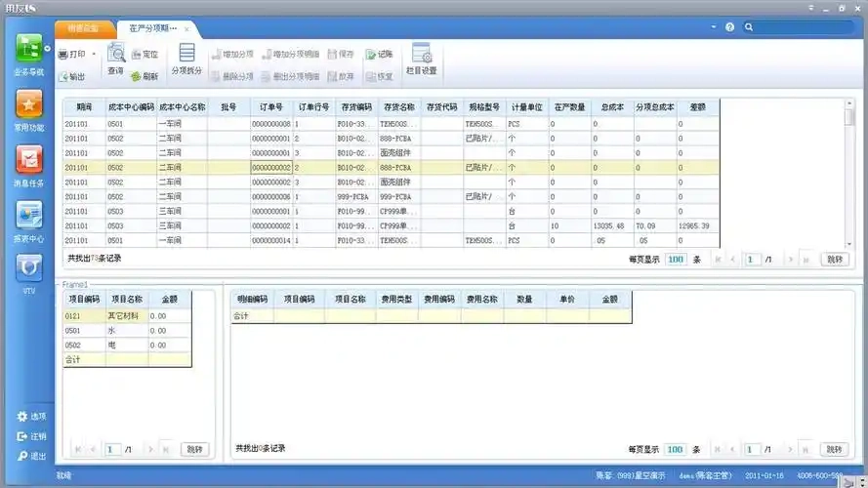Go to first page in upper table
Image resolution: width=868 pixels, height=488 pixels.
tap(718, 260)
